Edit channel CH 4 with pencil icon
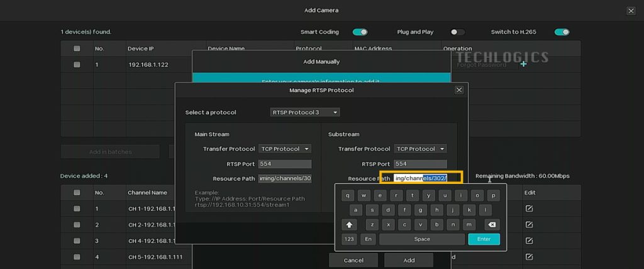 click(530, 241)
